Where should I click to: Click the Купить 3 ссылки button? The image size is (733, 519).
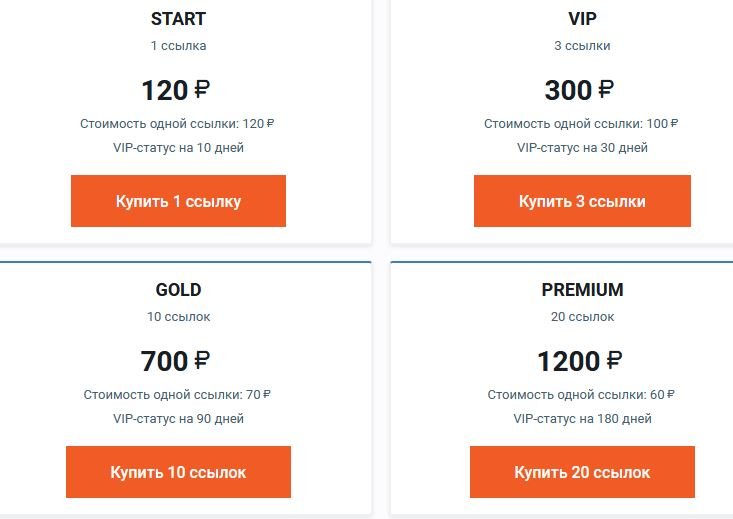coord(582,201)
